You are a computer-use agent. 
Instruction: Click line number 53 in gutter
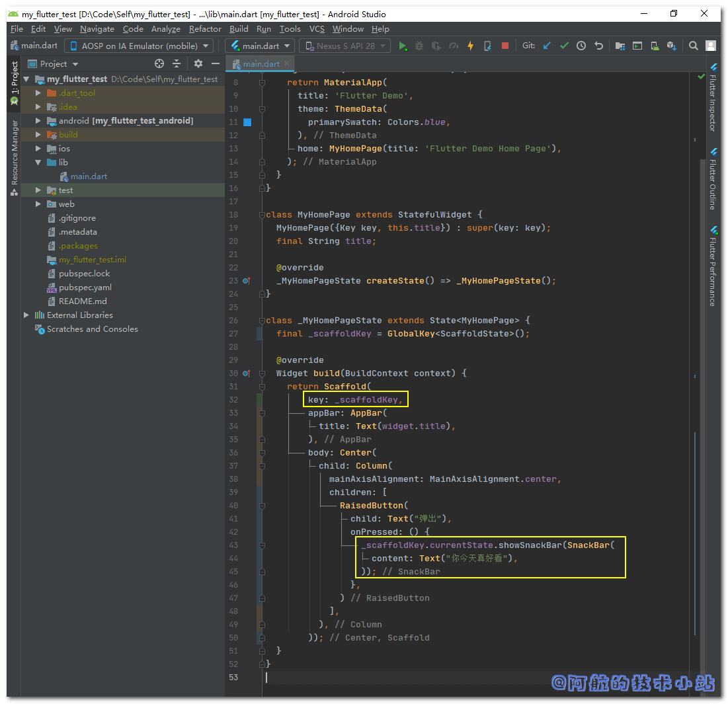coord(233,677)
